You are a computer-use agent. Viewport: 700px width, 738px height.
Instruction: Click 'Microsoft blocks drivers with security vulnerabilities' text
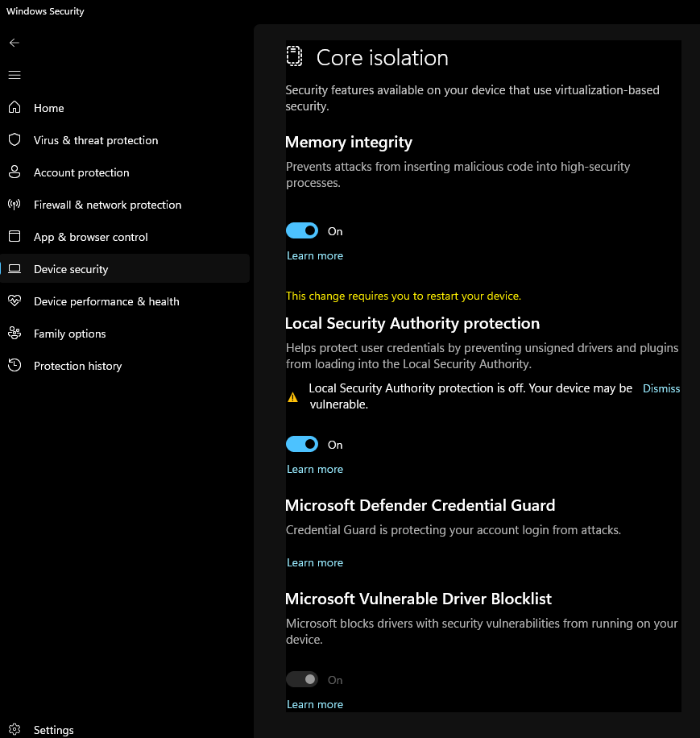point(482,631)
